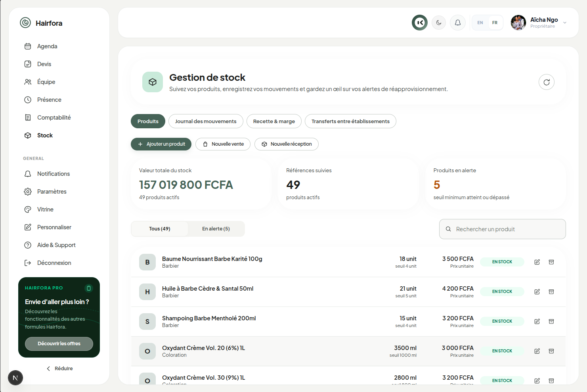Open the Next.js dev tools badge
The image size is (587, 392).
coord(15,378)
